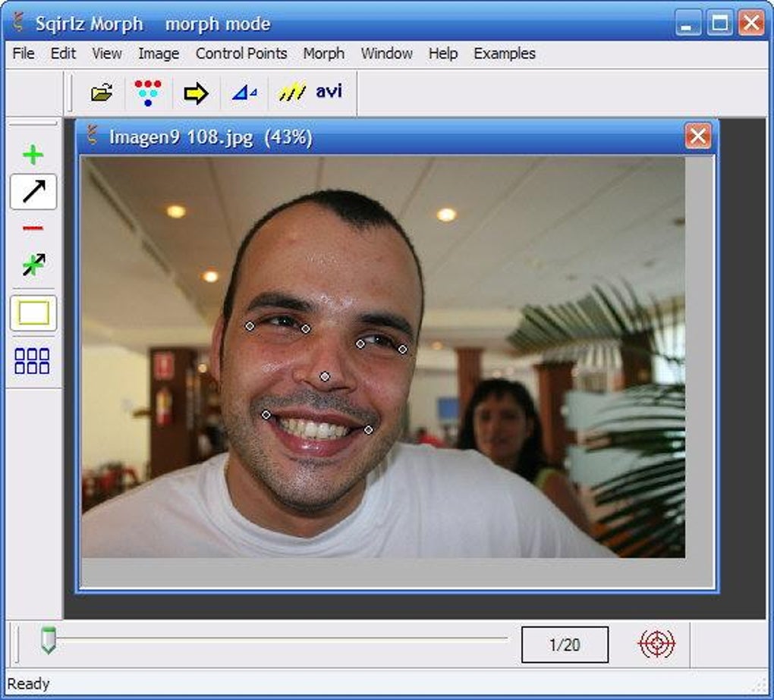Toggle the yellow rectangle tool
Viewport: 774px width, 700px height.
point(33,312)
